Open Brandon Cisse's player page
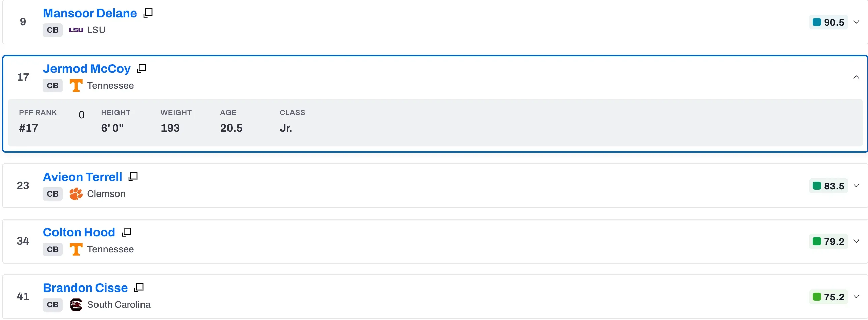Viewport: 868px width, 320px height. [85, 288]
